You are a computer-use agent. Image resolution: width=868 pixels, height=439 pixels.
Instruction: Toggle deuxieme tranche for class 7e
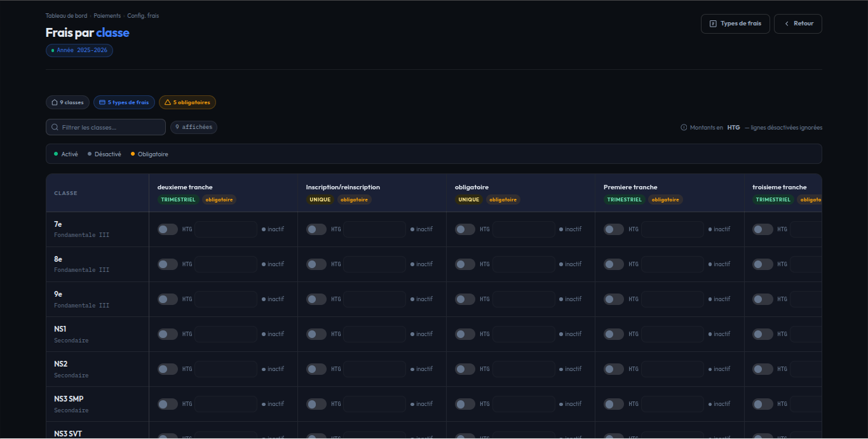[168, 229]
